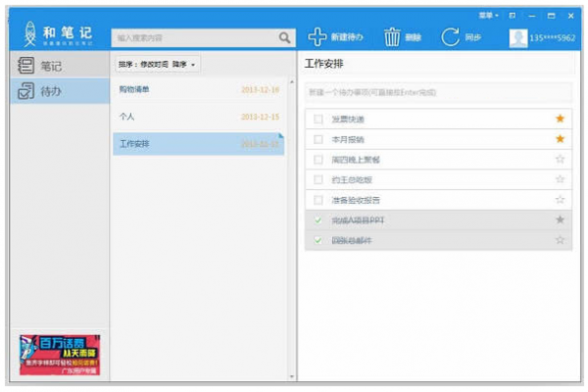Image resolution: width=588 pixels, height=392 pixels.
Task: Click the 2013-12-16 date of 购物清单
Action: click(261, 89)
